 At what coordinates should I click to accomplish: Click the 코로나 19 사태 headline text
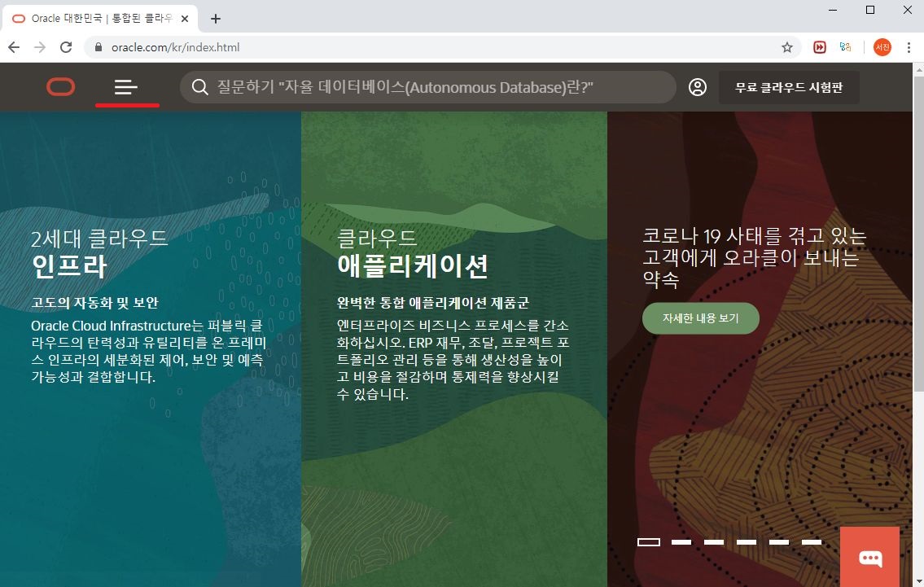tap(754, 257)
